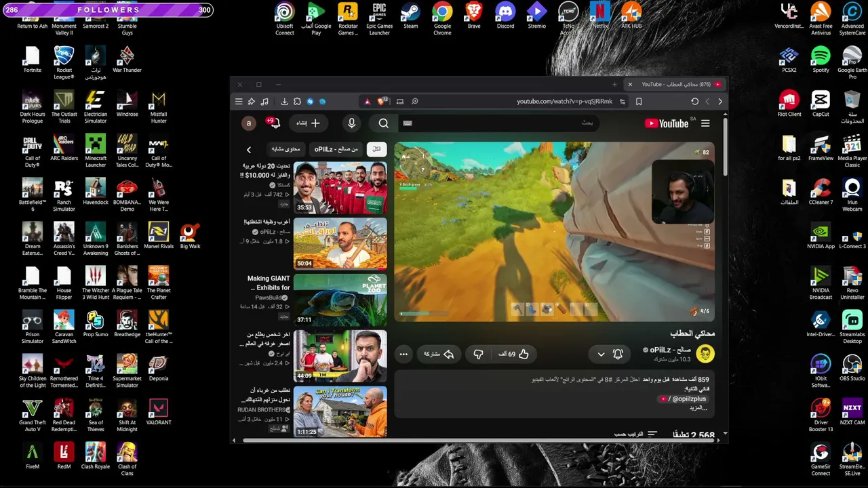868x488 pixels.
Task: Open Marvel Rivals desktop icon
Action: coord(158,236)
